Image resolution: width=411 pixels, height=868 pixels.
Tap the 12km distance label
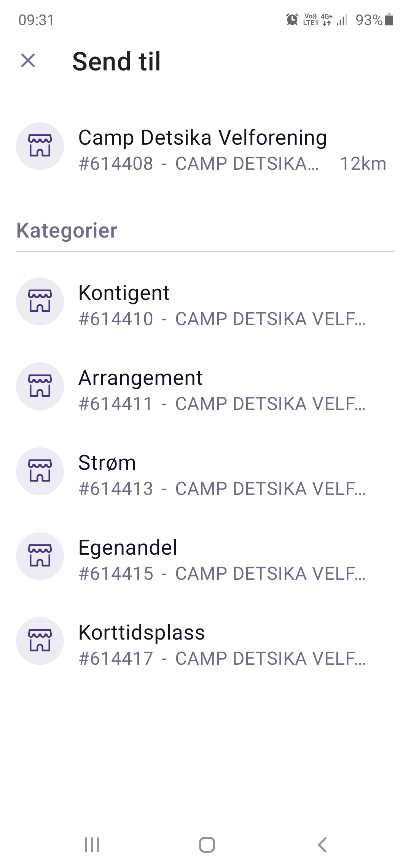[x=363, y=164]
